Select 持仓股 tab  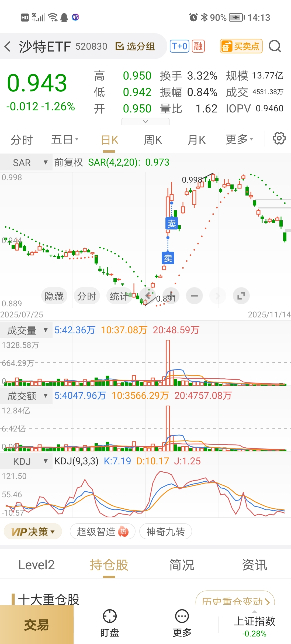tap(109, 565)
